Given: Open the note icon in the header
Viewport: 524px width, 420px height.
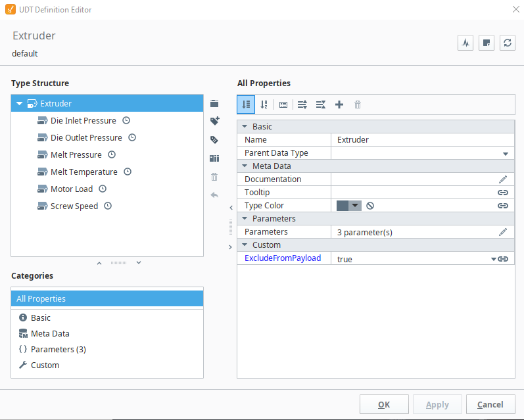Looking at the screenshot, I should coord(487,43).
